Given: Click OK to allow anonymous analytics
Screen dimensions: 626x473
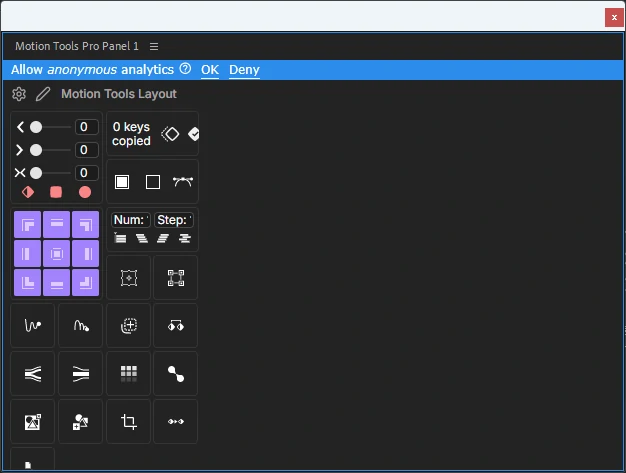Looking at the screenshot, I should (x=210, y=70).
